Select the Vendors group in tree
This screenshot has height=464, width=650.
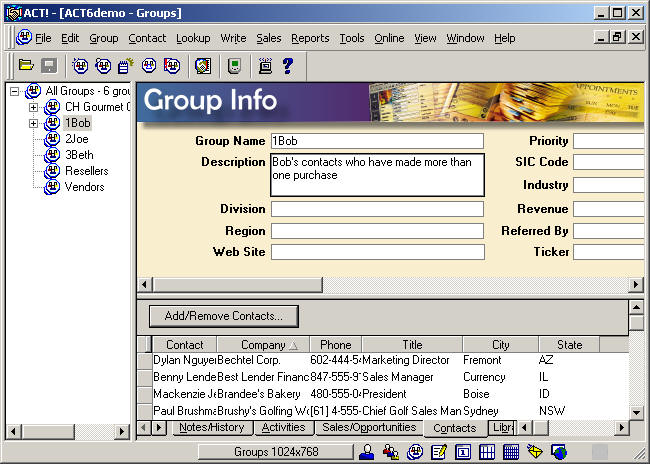tap(84, 187)
